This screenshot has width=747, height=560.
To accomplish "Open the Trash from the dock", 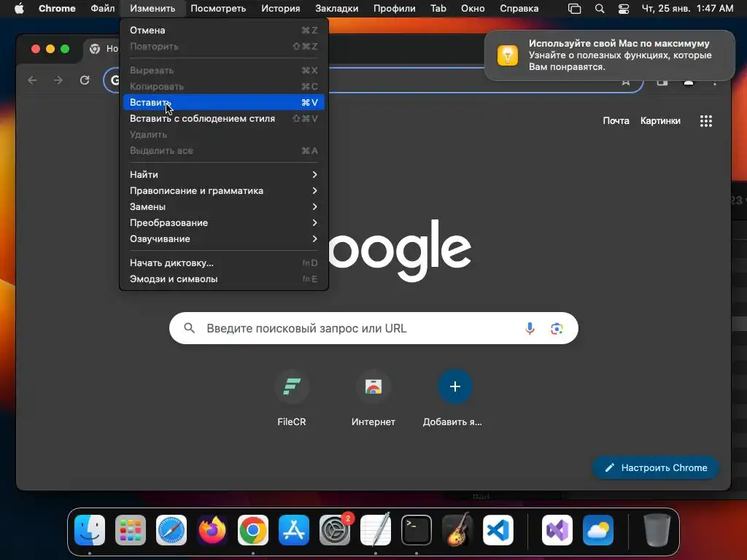I will (x=657, y=530).
